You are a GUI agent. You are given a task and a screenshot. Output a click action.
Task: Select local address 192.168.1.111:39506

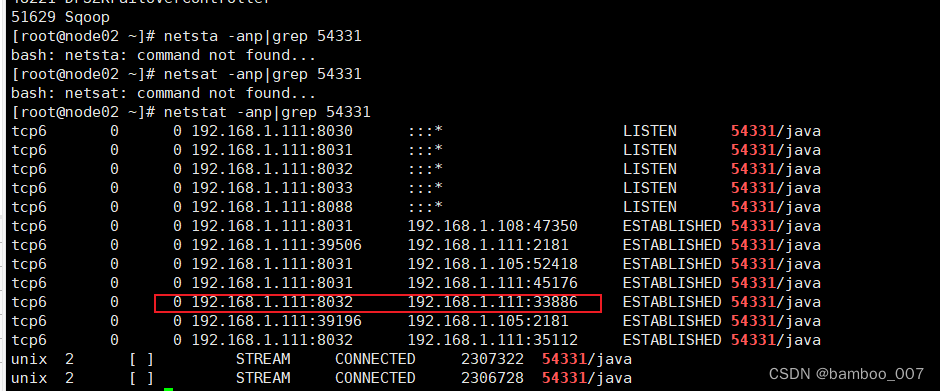(276, 245)
